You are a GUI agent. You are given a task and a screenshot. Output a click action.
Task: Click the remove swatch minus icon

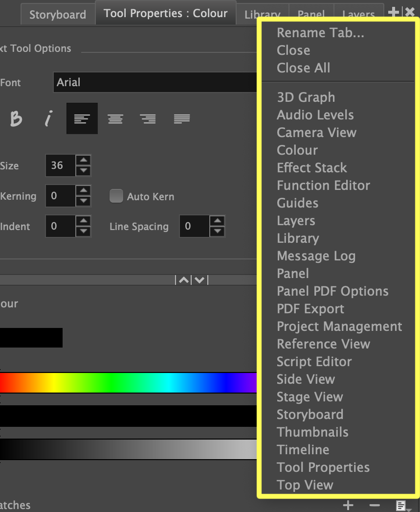click(374, 505)
